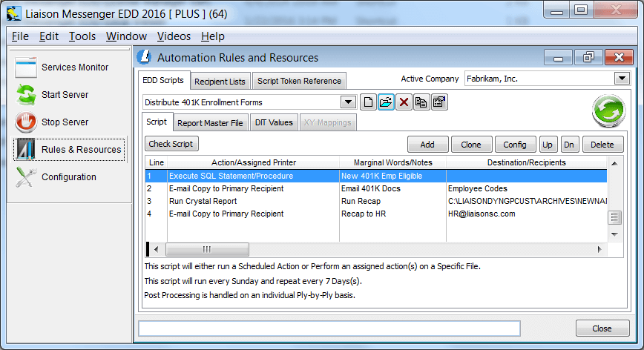Expand the Active Company dropdown

622,79
